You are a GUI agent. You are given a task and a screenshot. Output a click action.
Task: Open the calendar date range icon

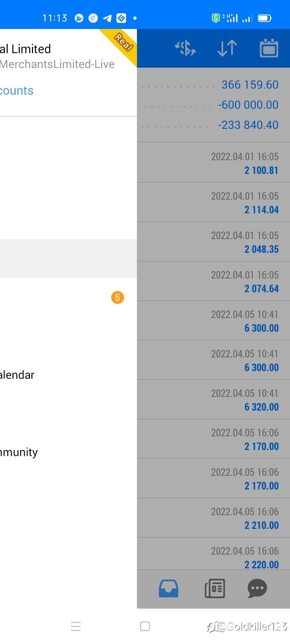click(269, 48)
